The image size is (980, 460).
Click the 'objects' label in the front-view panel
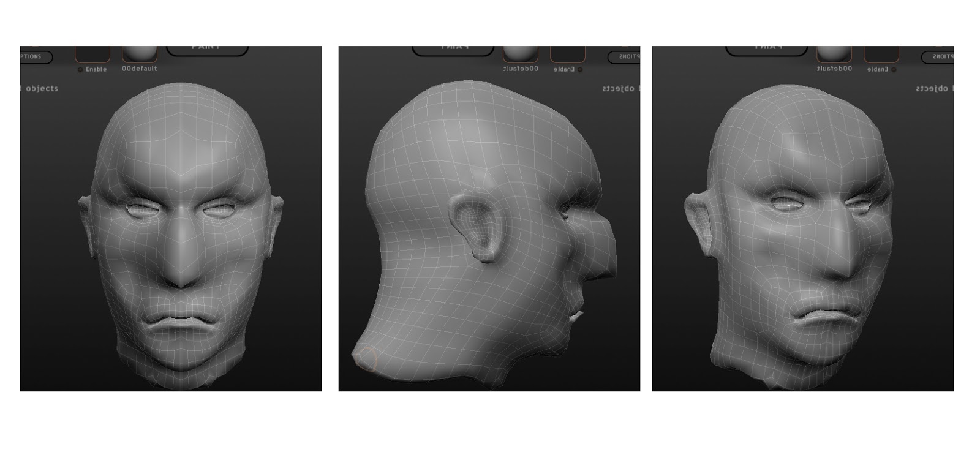point(42,89)
